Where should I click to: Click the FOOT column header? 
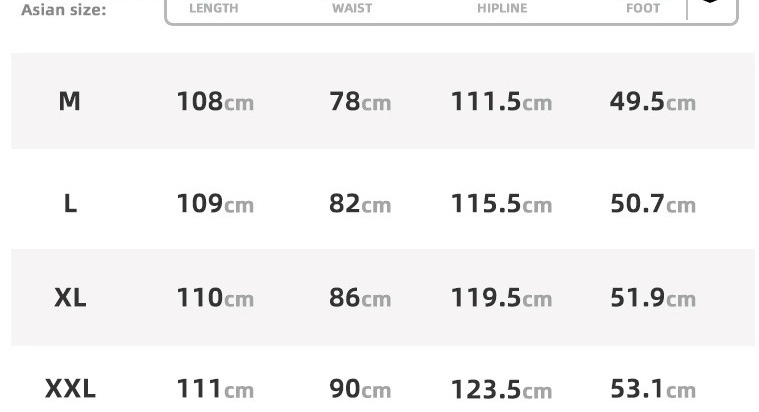click(x=643, y=8)
